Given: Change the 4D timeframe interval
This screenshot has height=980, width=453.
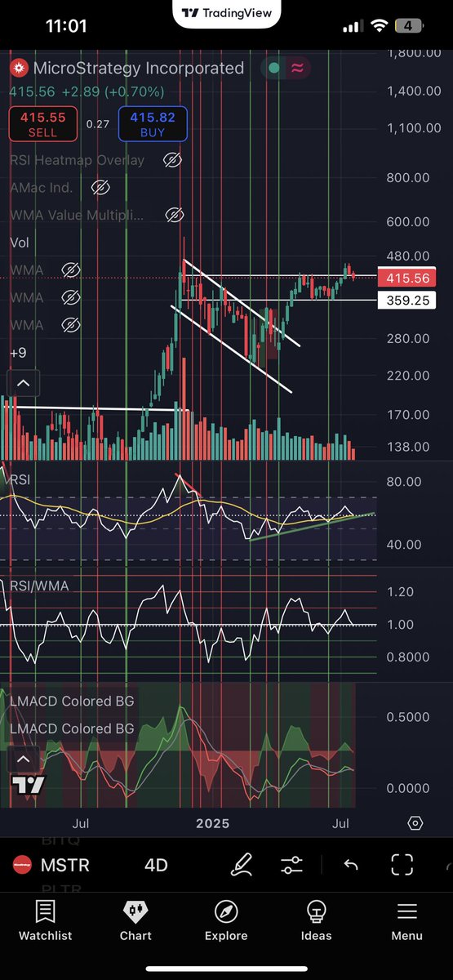Looking at the screenshot, I should click(156, 866).
